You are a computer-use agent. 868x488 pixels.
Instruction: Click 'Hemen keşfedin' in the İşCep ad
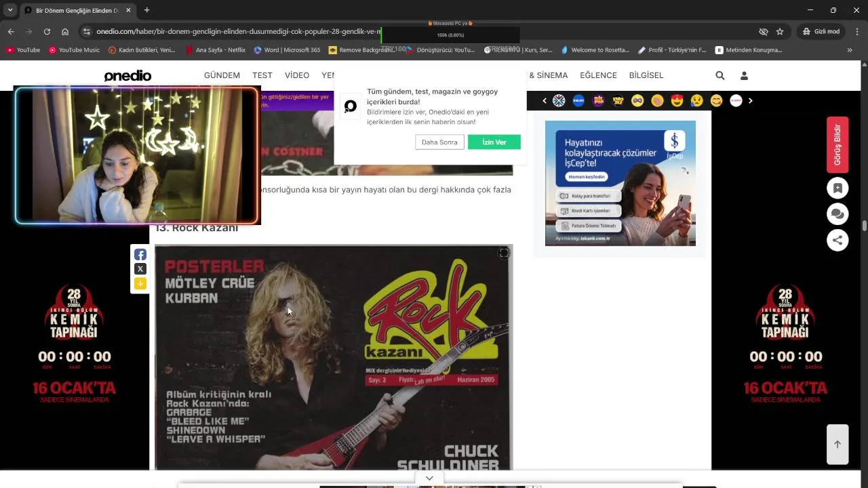pos(586,177)
